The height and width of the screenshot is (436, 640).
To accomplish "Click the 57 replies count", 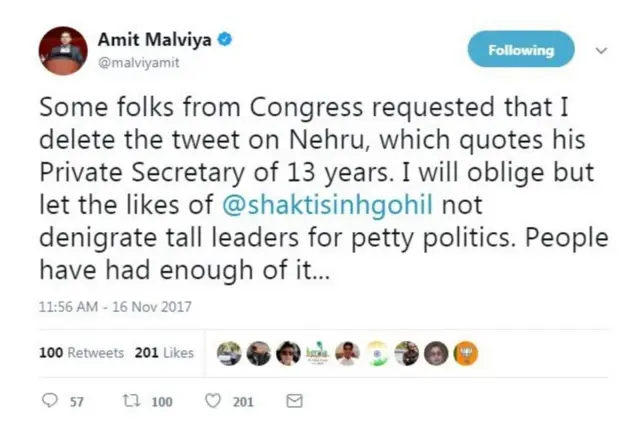I will coord(75,402).
